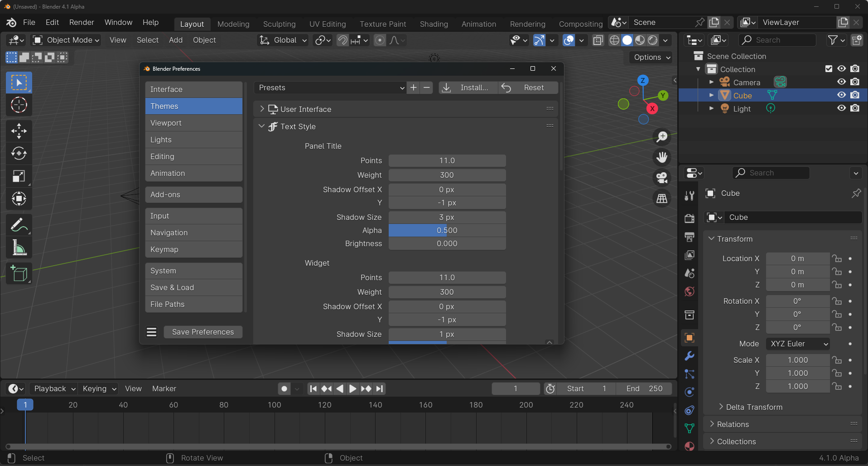Open the Tool properties tab
Screen dimensions: 868x466
[690, 196]
